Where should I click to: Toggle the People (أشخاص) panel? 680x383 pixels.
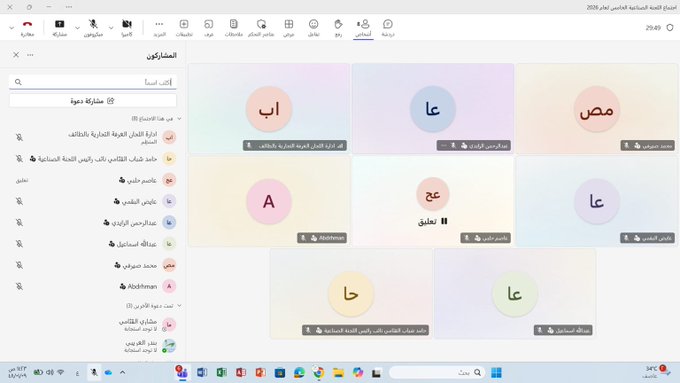[363, 28]
